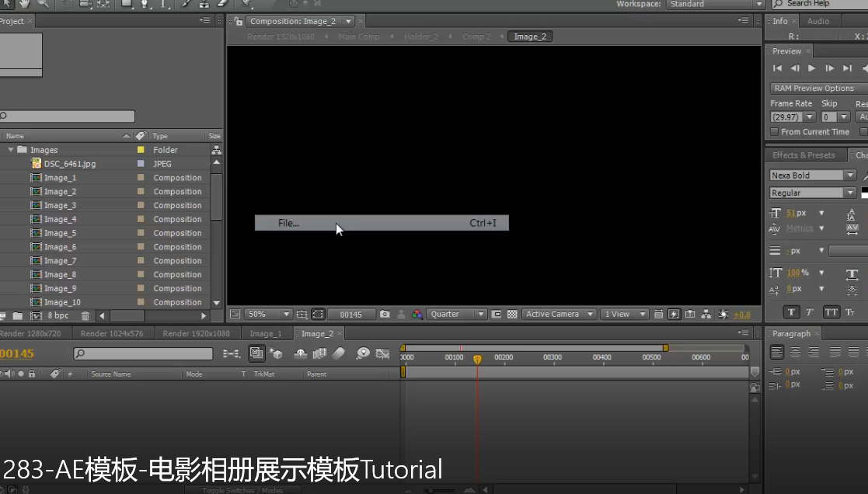Switch to Effects & Presets tab
This screenshot has width=868, height=494.
tap(804, 155)
